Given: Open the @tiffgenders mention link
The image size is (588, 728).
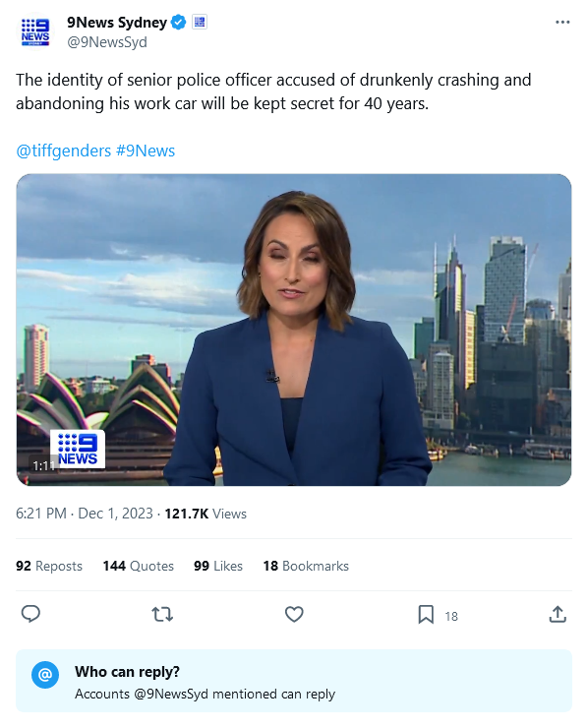Looking at the screenshot, I should (x=64, y=151).
